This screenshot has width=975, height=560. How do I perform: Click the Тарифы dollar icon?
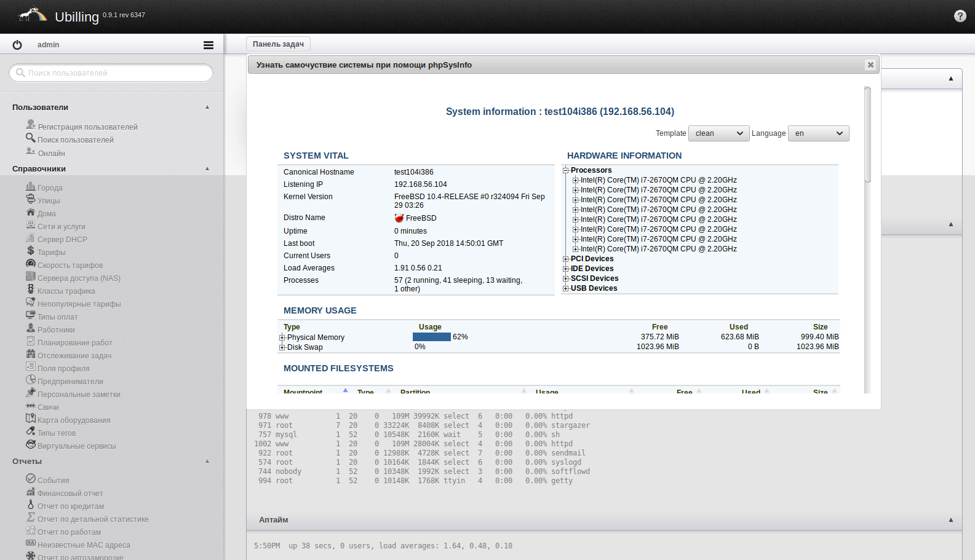point(31,250)
